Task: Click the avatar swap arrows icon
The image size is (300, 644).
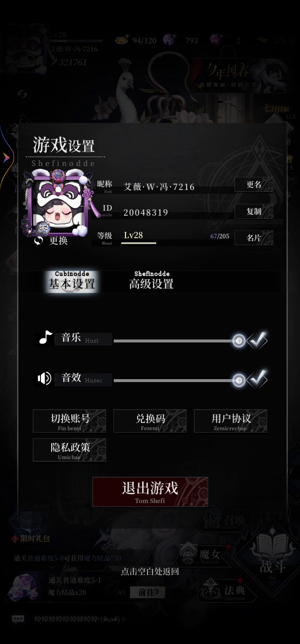Action: [x=38, y=241]
